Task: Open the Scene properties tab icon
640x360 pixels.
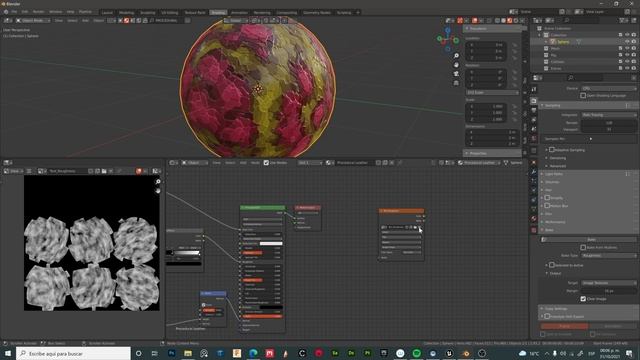Action: click(x=534, y=129)
